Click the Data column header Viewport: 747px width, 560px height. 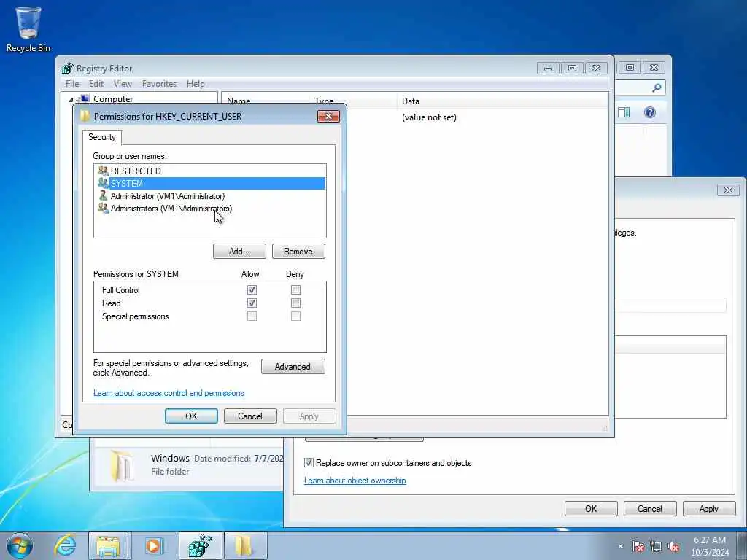[503, 101]
